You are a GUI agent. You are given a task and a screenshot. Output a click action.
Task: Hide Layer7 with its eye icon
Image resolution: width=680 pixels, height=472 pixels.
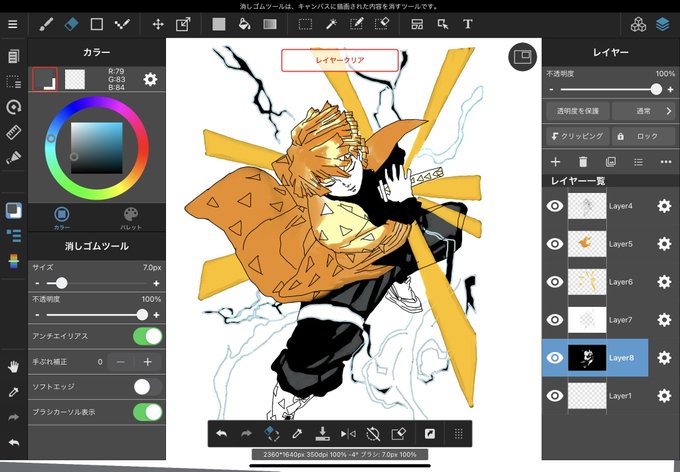point(555,320)
